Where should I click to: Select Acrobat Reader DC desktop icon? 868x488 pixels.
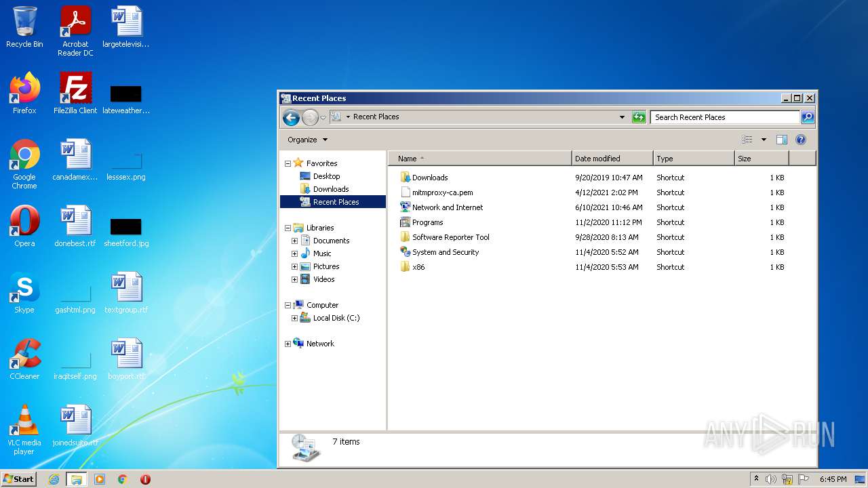pyautogui.click(x=75, y=30)
